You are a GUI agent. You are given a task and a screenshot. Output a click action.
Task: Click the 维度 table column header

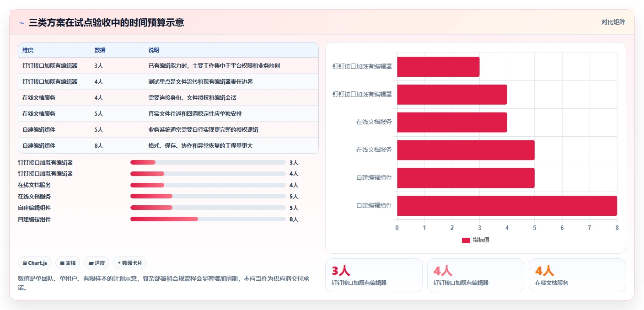point(28,50)
